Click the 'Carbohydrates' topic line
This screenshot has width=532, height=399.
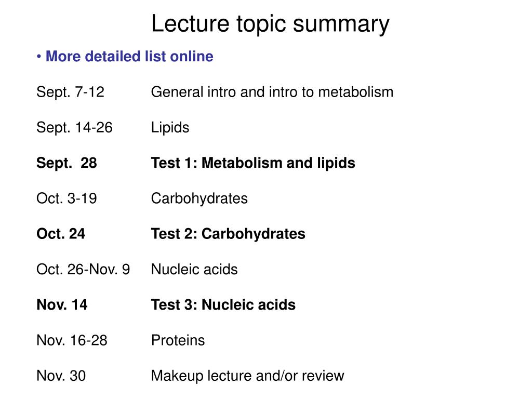coord(199,199)
